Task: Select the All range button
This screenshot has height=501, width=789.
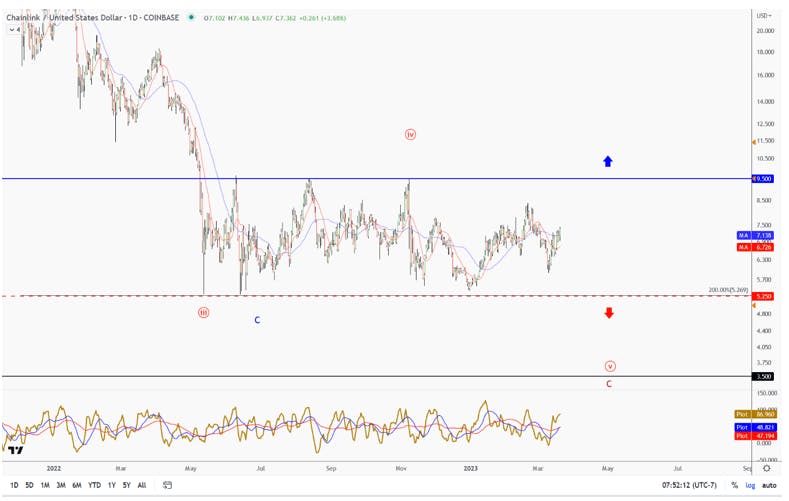Action: click(x=142, y=485)
